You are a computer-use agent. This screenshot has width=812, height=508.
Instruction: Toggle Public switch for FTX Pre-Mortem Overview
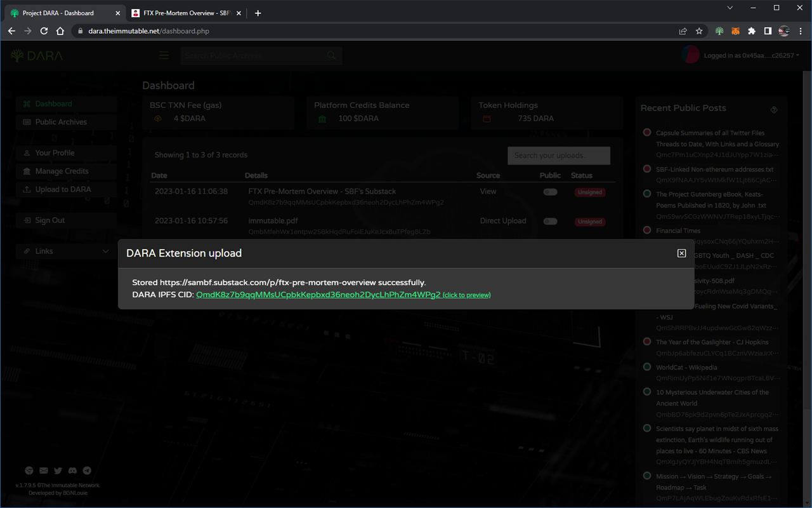[x=550, y=192]
